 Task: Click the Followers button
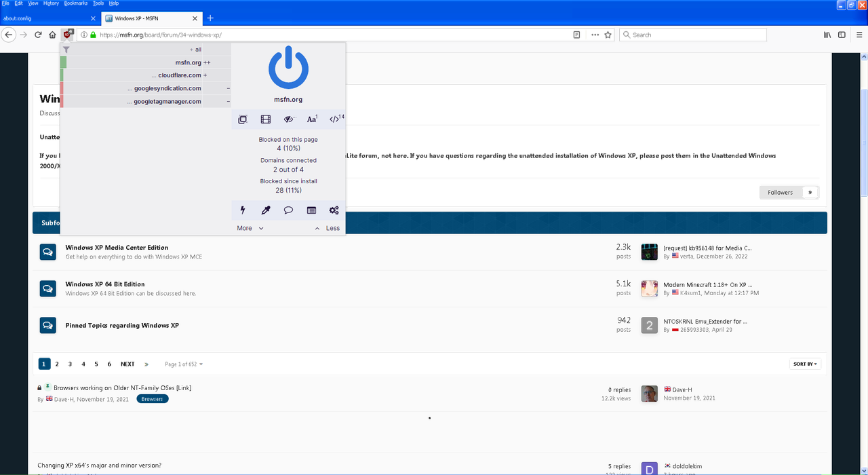click(x=789, y=193)
